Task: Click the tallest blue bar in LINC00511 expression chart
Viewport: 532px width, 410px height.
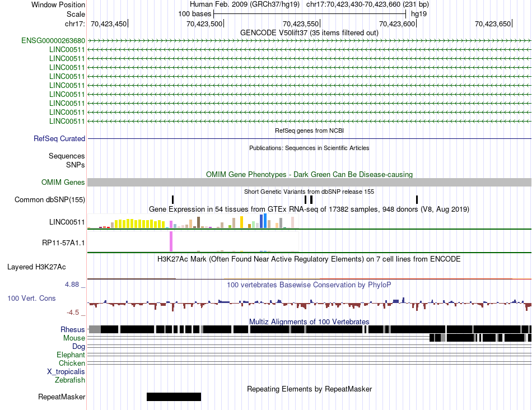Action: pyautogui.click(x=265, y=221)
